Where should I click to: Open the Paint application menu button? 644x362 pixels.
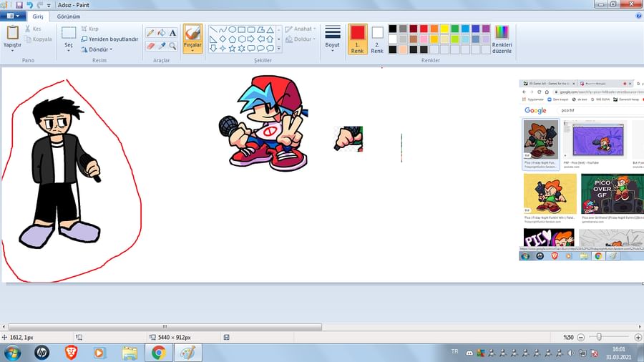(x=13, y=16)
